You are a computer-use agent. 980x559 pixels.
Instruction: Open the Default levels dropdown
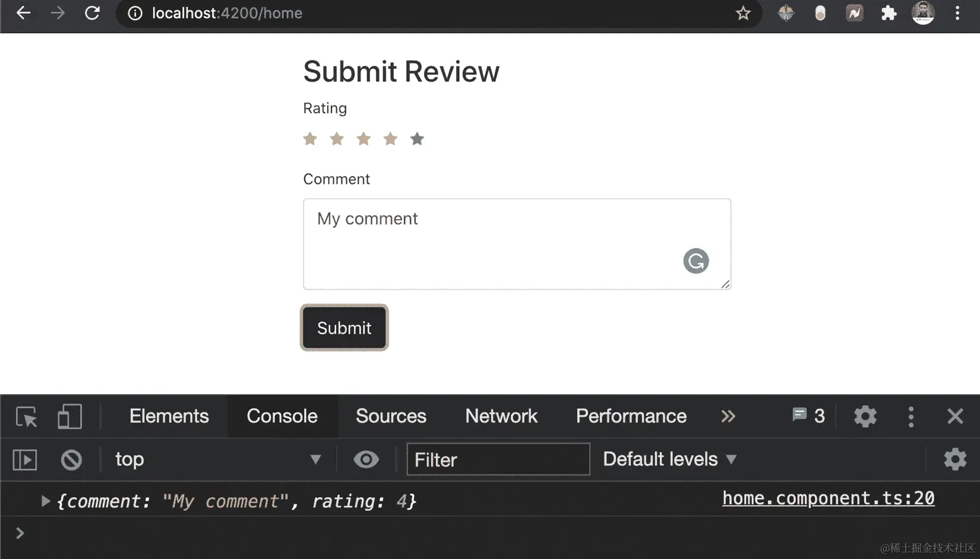click(669, 459)
